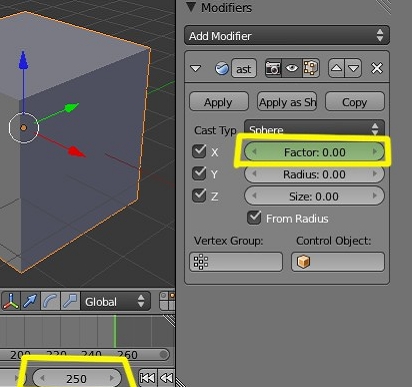Increase Size with right arrow
Image resolution: width=412 pixels, height=387 pixels.
(375, 196)
